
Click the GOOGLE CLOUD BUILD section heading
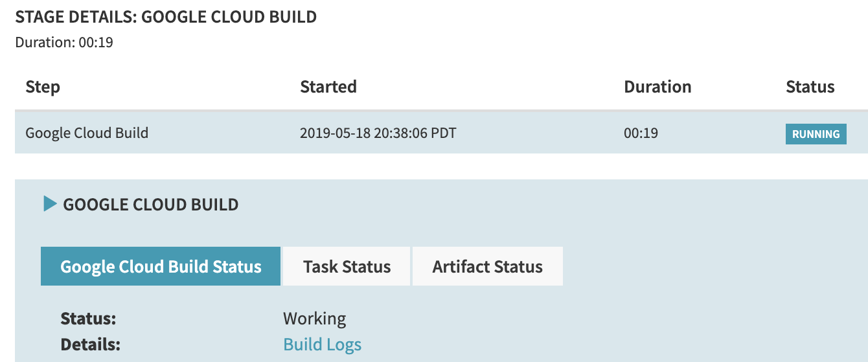150,205
